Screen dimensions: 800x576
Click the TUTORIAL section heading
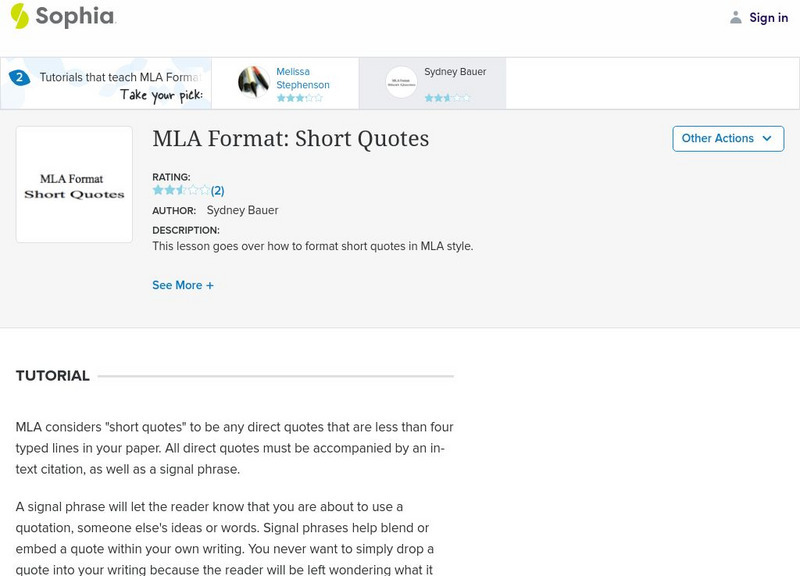(53, 376)
